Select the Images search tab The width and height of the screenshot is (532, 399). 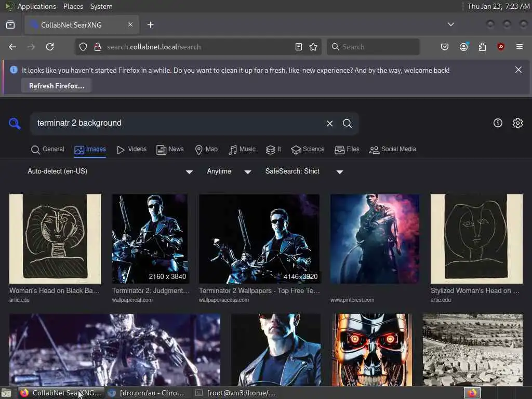(x=90, y=149)
